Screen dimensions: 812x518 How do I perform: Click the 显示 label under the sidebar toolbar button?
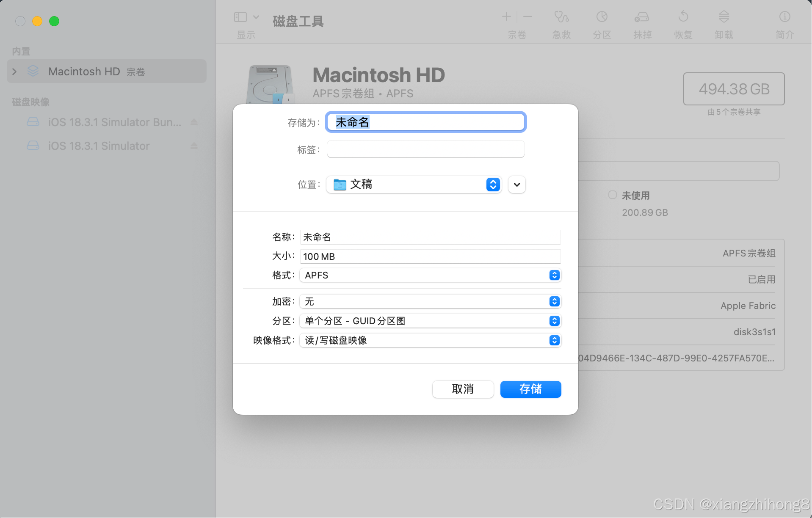tap(246, 35)
